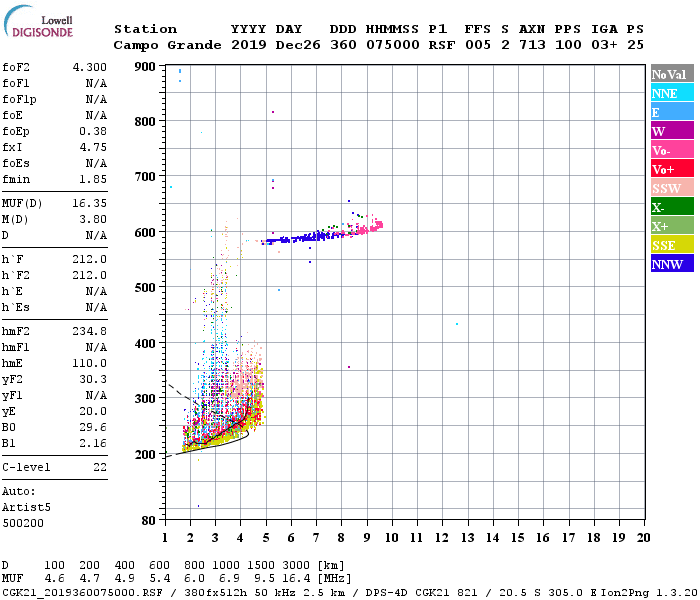
Task: Click the RSF program value
Action: [x=442, y=45]
